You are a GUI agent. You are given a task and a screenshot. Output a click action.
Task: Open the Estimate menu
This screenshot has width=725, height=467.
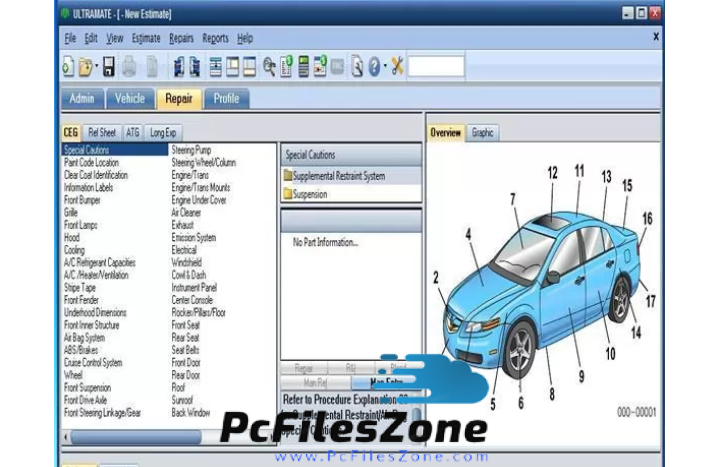point(146,38)
